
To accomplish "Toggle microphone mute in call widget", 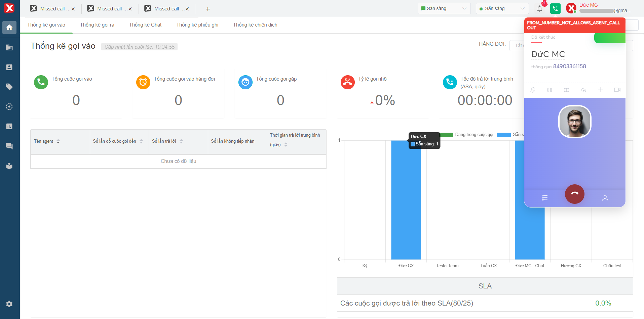I will 533,90.
